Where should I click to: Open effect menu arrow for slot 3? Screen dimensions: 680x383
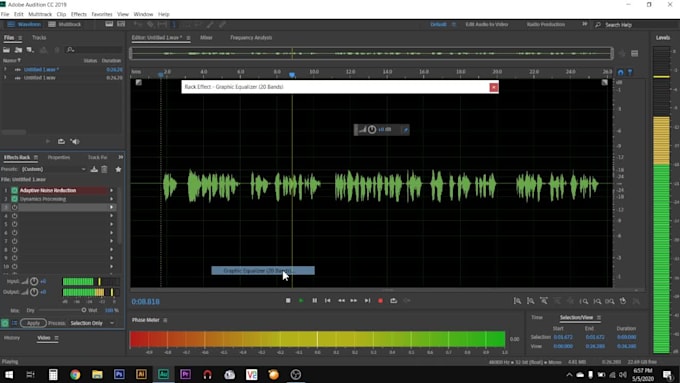(x=111, y=207)
